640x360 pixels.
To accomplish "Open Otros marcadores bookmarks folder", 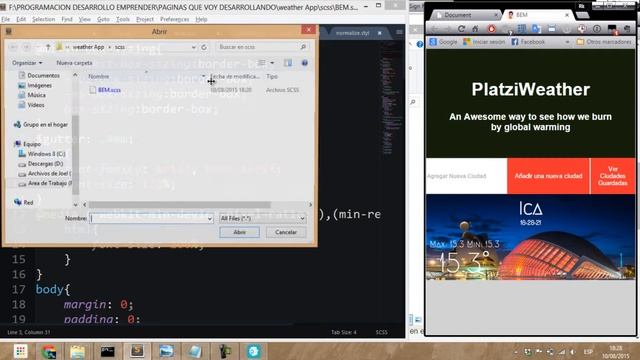I will click(x=604, y=42).
